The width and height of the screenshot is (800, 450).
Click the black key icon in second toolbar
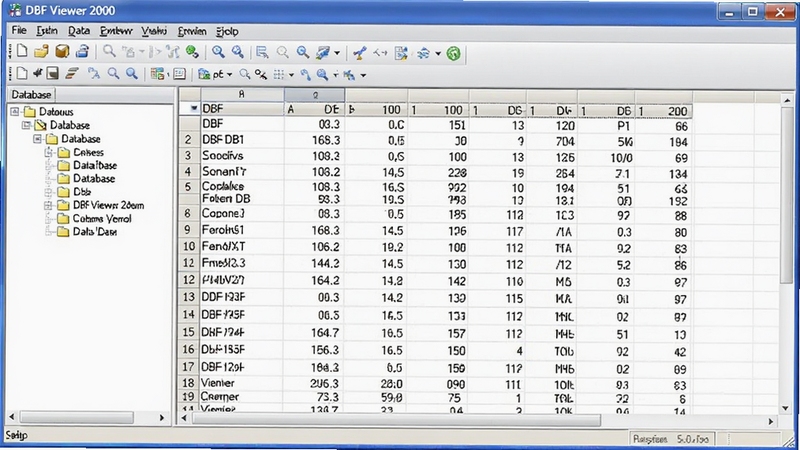tap(261, 74)
